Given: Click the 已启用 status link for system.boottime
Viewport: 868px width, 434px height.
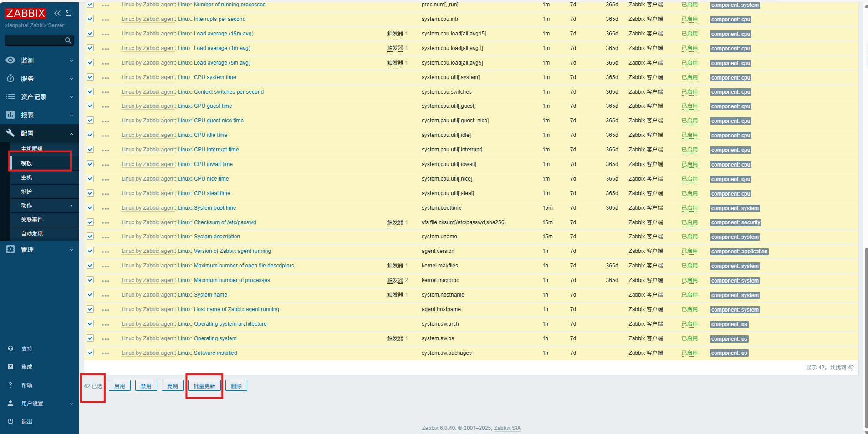Looking at the screenshot, I should 689,208.
